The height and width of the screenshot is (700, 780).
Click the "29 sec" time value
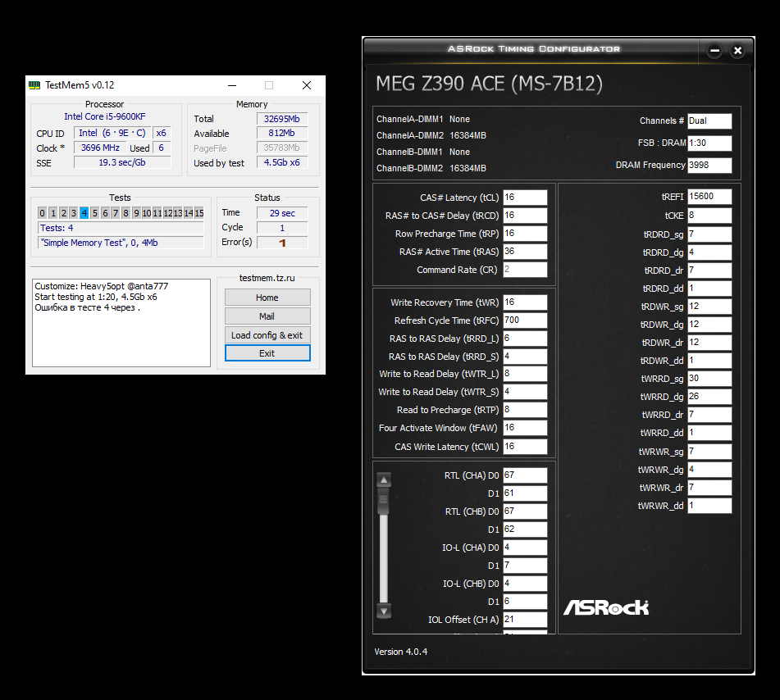tap(282, 213)
